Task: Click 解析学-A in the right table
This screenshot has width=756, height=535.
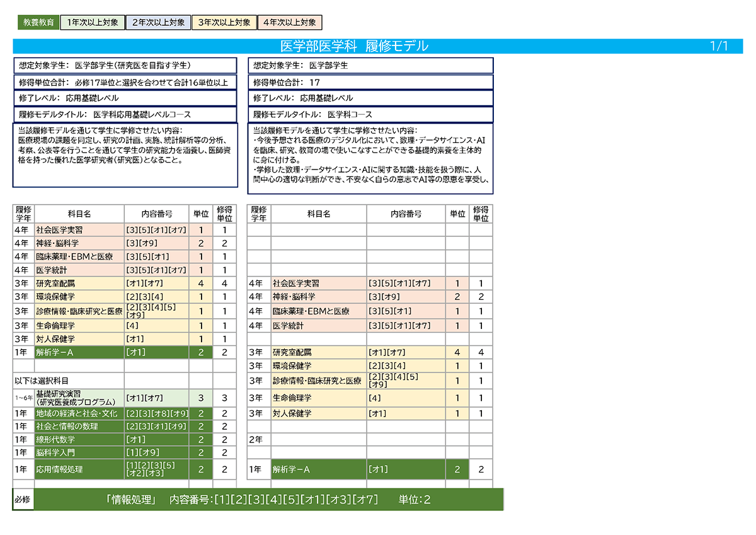Action: coord(319,469)
